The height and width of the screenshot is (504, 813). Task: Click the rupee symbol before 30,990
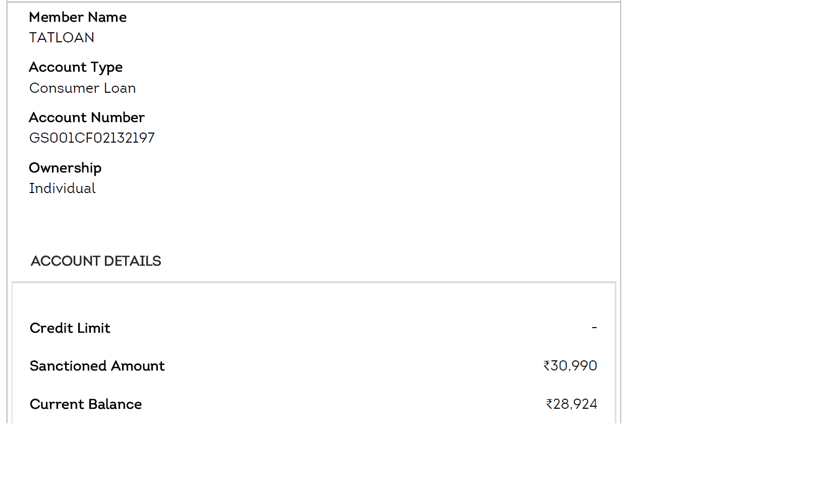tap(546, 366)
